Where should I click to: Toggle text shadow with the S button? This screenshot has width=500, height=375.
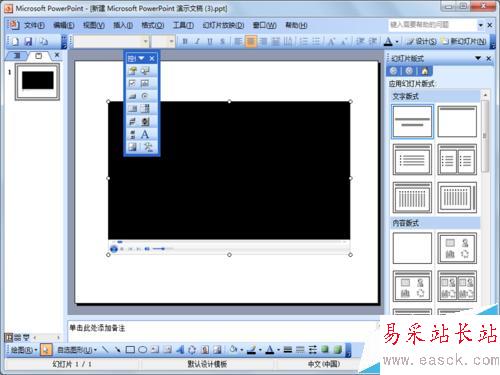coord(222,42)
